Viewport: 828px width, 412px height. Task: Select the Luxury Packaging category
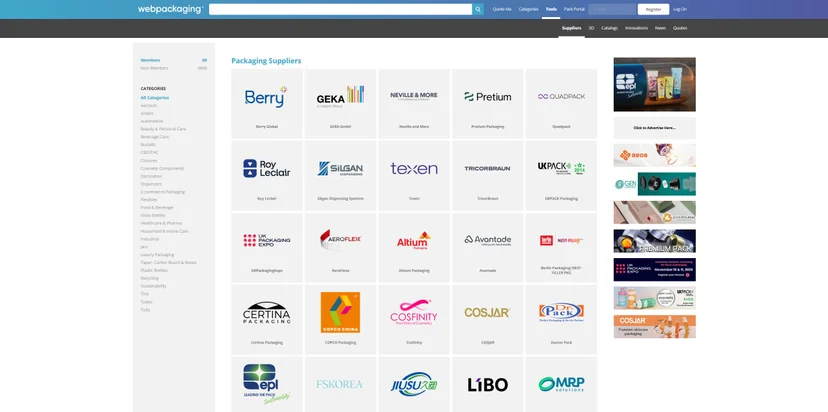pos(157,255)
